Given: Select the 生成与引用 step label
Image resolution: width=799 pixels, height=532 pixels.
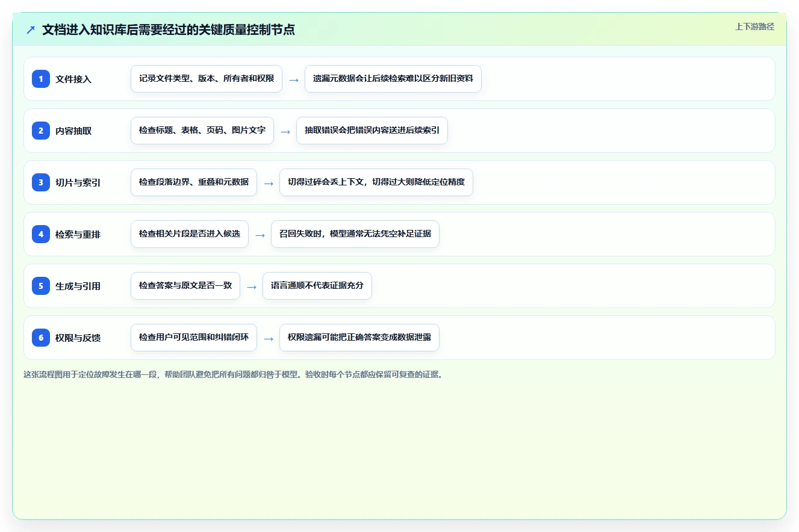Looking at the screenshot, I should (78, 286).
